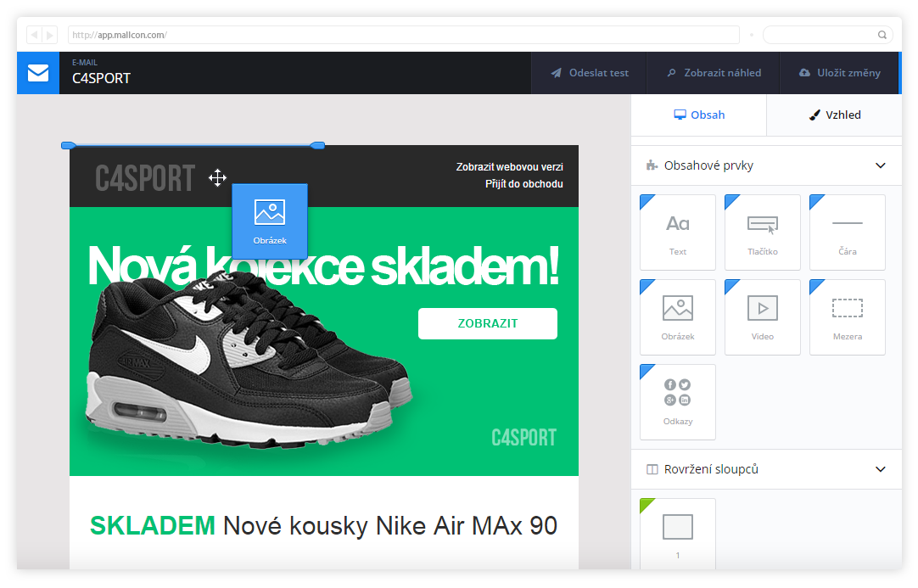Click the columns icon beside Rovržení sloupců
Image resolution: width=918 pixels, height=588 pixels.
[x=652, y=469]
